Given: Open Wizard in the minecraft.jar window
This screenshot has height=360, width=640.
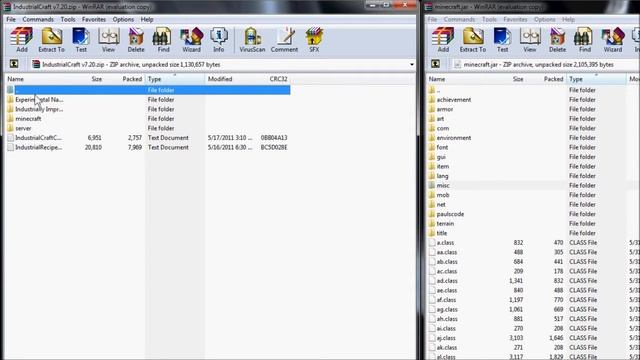Looking at the screenshot, I should (613, 40).
